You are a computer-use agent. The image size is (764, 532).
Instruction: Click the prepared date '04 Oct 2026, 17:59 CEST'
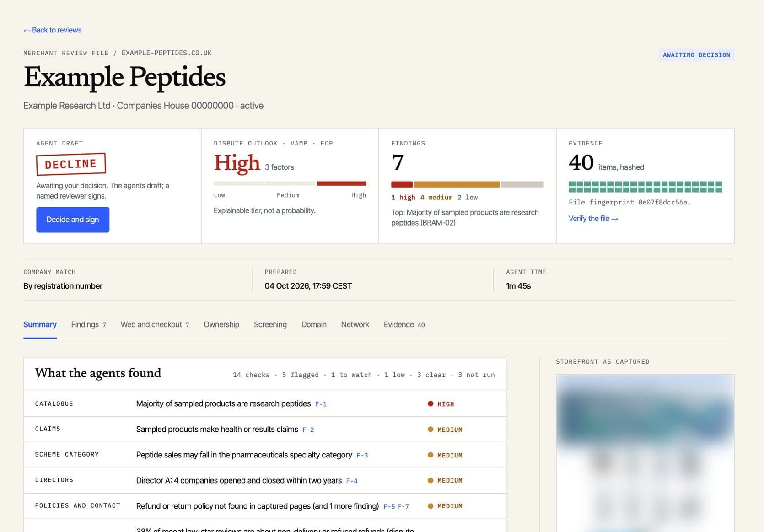pos(308,286)
